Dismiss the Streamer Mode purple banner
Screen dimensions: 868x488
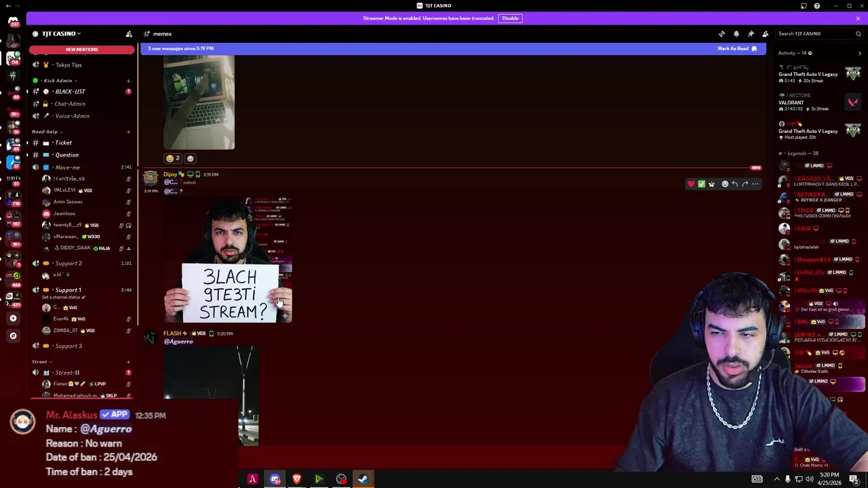click(858, 18)
